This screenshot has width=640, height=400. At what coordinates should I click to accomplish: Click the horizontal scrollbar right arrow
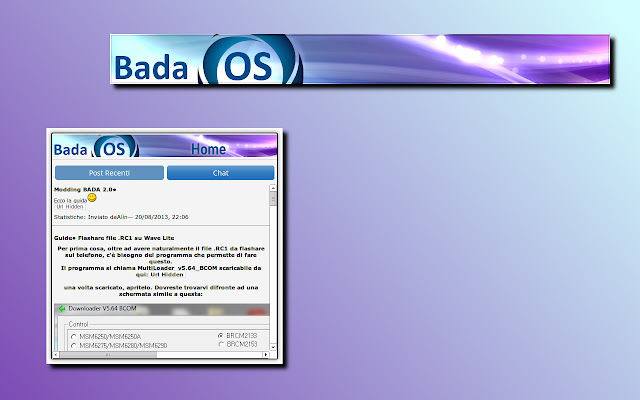click(266, 355)
